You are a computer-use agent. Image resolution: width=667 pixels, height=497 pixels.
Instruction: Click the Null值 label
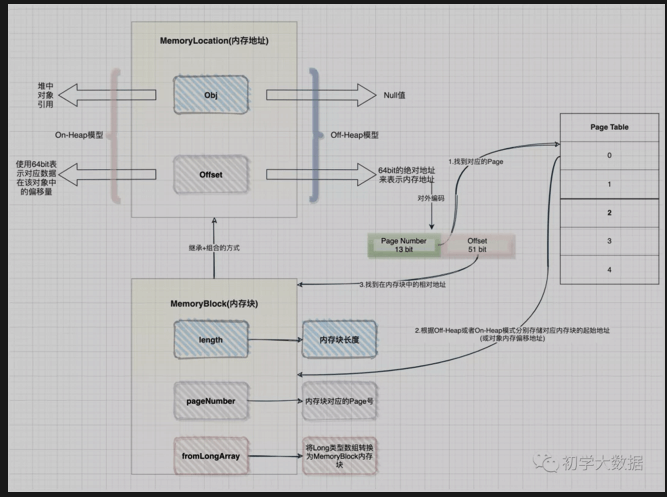tap(394, 95)
